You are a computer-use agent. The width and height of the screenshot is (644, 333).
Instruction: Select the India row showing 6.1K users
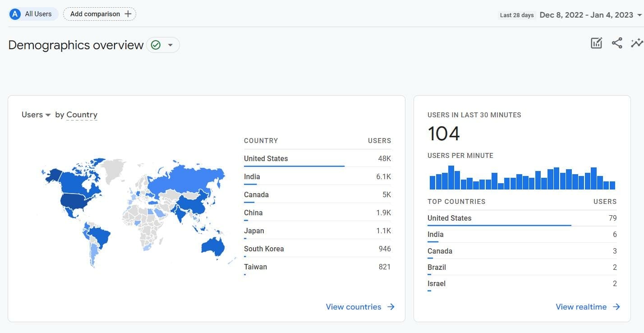point(317,176)
